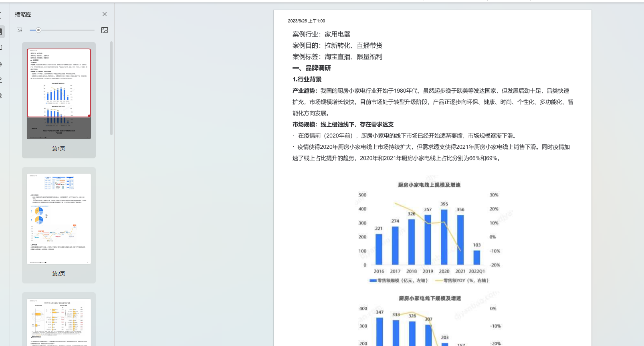Click the chart title 厨房小家电线上规模及增速
644x346 pixels.
tap(429, 185)
